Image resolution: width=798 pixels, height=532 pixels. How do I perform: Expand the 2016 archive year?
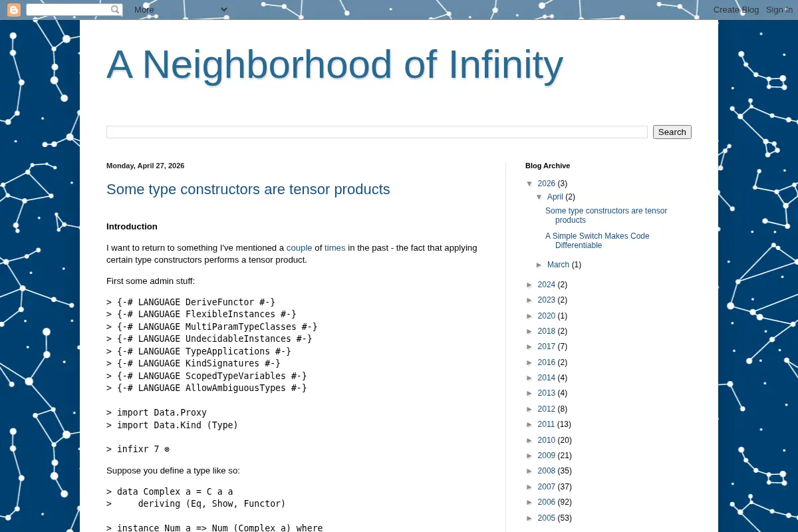point(530,363)
